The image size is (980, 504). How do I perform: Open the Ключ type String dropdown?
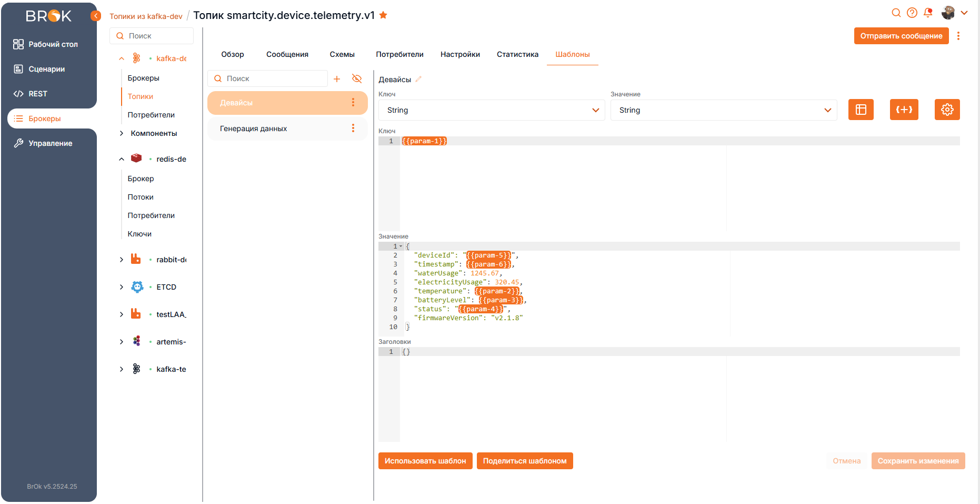point(492,110)
